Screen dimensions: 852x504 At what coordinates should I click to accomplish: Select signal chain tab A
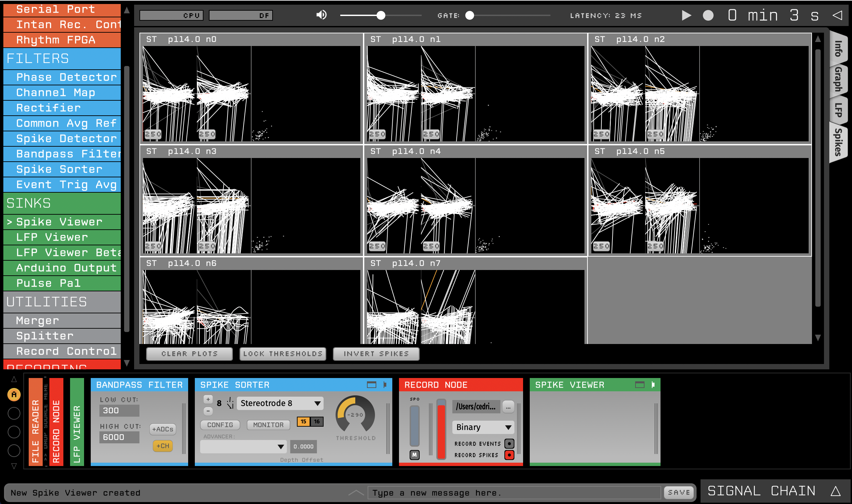(x=14, y=394)
